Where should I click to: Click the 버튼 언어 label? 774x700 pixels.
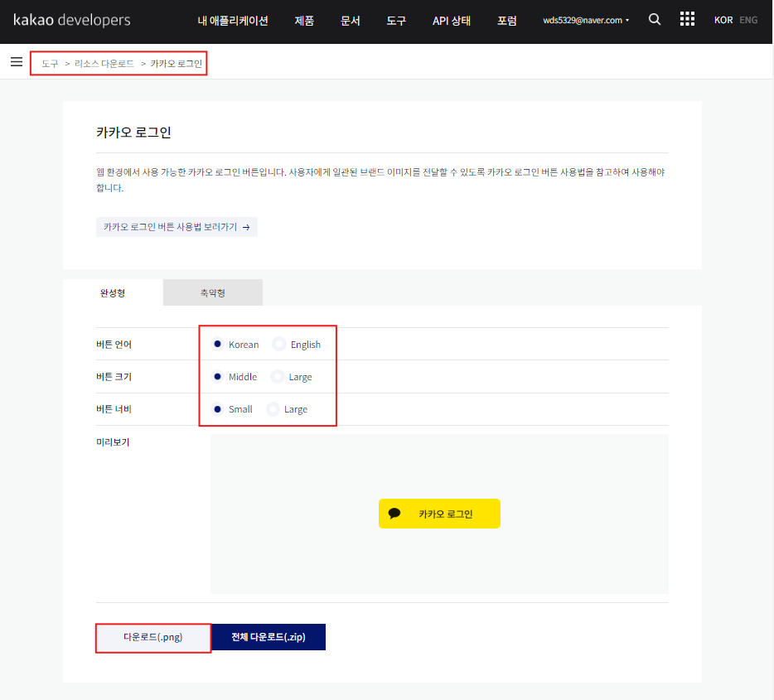(114, 345)
